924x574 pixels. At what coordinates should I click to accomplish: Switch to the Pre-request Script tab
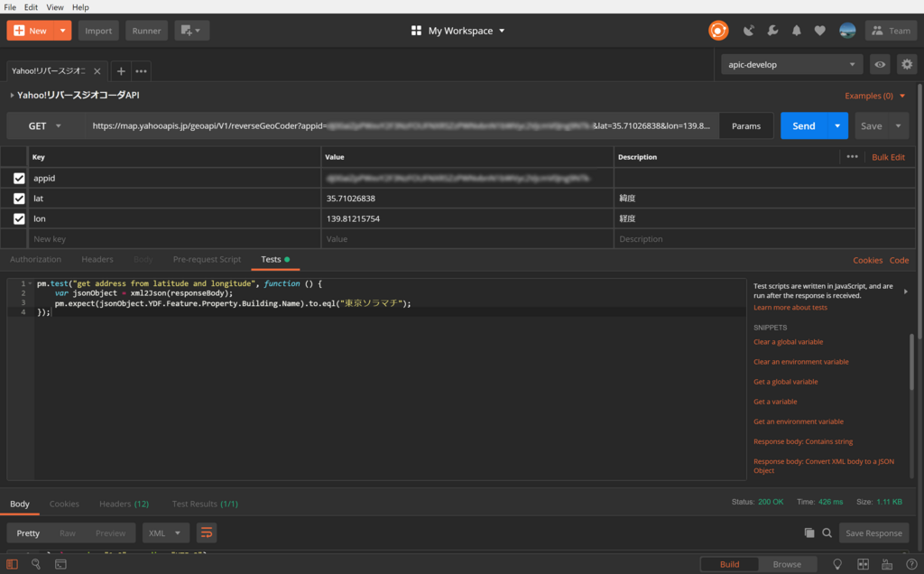(207, 259)
